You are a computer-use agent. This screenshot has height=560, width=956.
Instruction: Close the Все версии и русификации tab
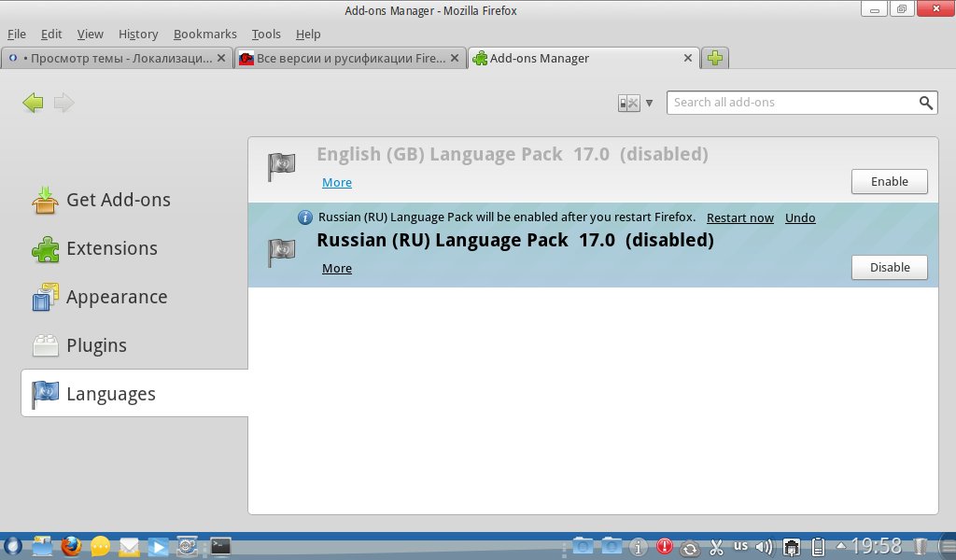(x=455, y=58)
